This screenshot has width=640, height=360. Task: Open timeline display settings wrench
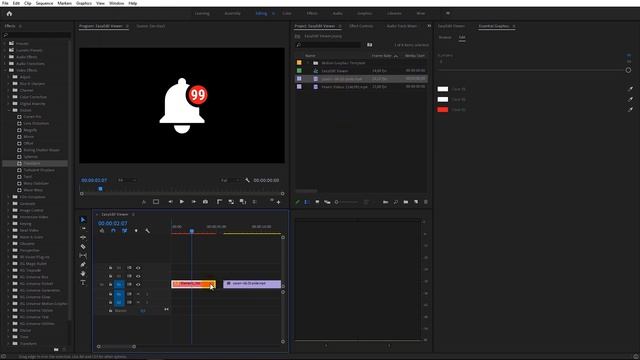(x=147, y=231)
